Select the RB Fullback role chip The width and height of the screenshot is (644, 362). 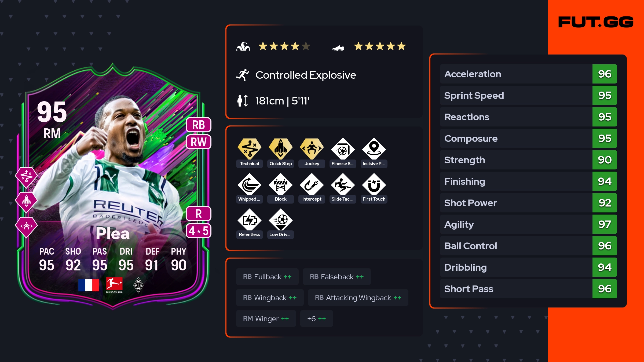click(x=267, y=277)
